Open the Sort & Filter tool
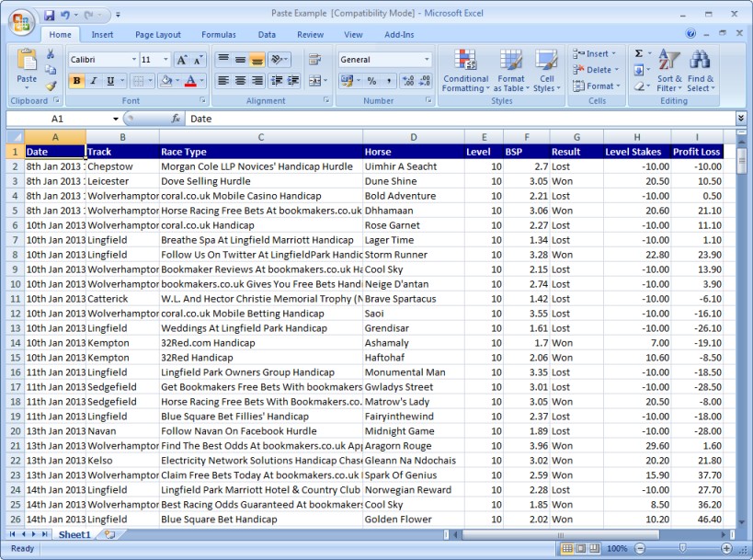753x560 pixels. tap(669, 62)
